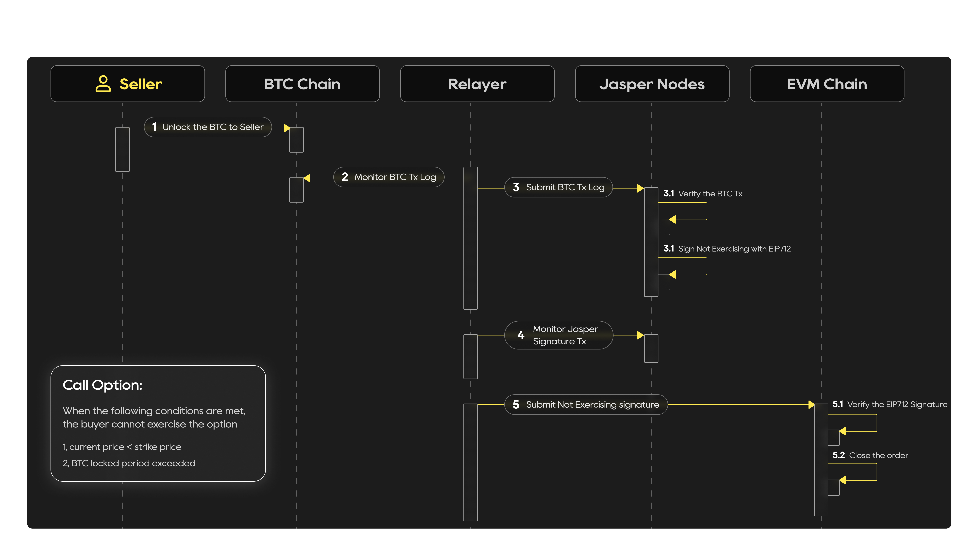
Task: Click the EVM Chain header box
Action: [x=827, y=84]
